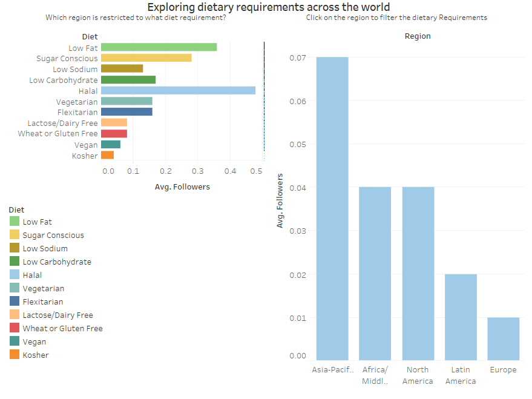
Task: Click Sugar Conscious legend color swatch
Action: (15, 234)
